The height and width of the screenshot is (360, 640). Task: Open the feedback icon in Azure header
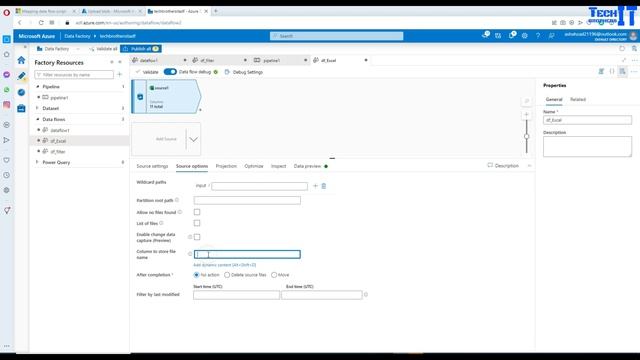(551, 36)
